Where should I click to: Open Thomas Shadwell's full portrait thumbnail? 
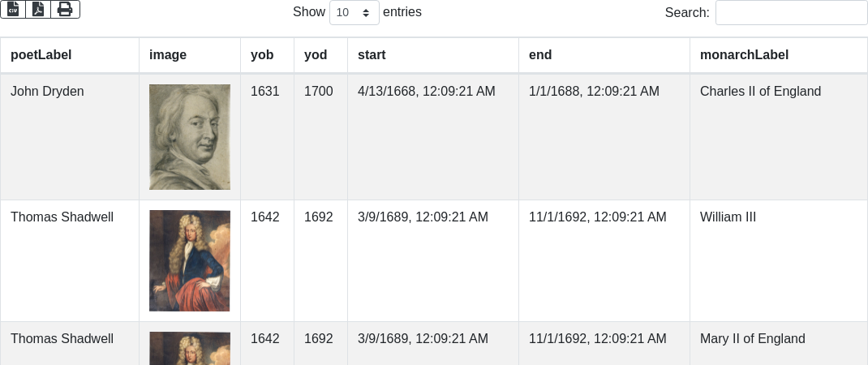tap(190, 260)
